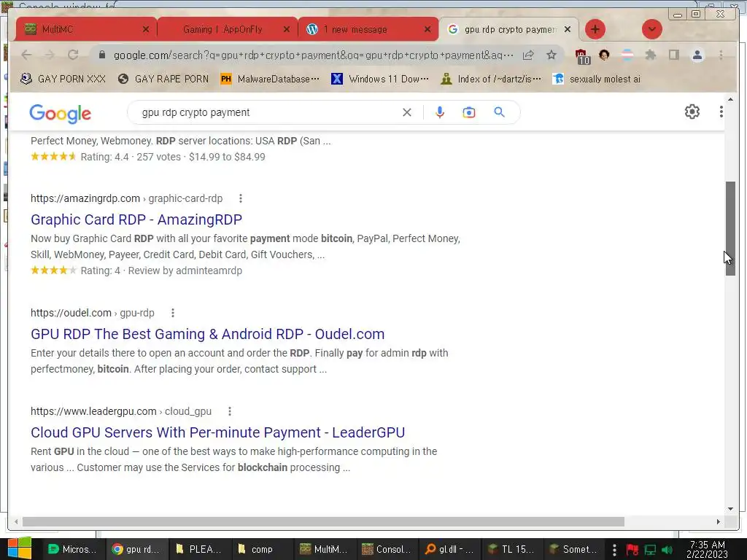747x560 pixels.
Task: Switch to the MultiM… taskbar window
Action: (x=324, y=549)
